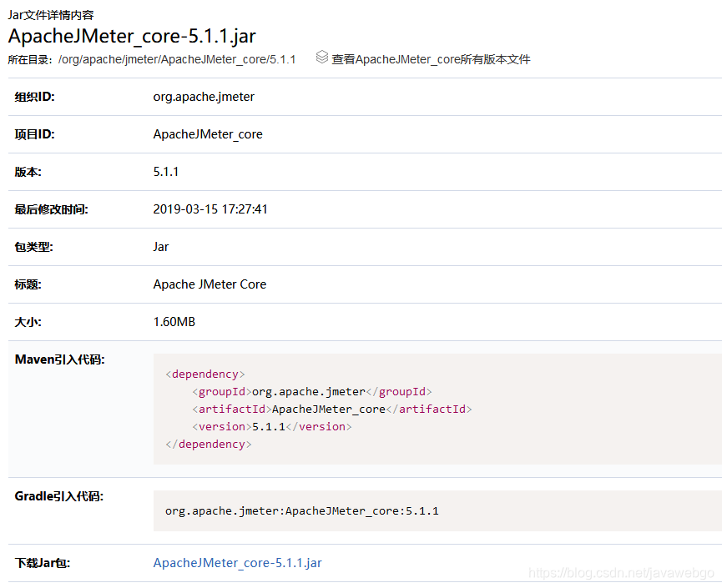Screen dimensions: 722x588
Task: Click the Maven引入代码: label
Action: [x=60, y=359]
